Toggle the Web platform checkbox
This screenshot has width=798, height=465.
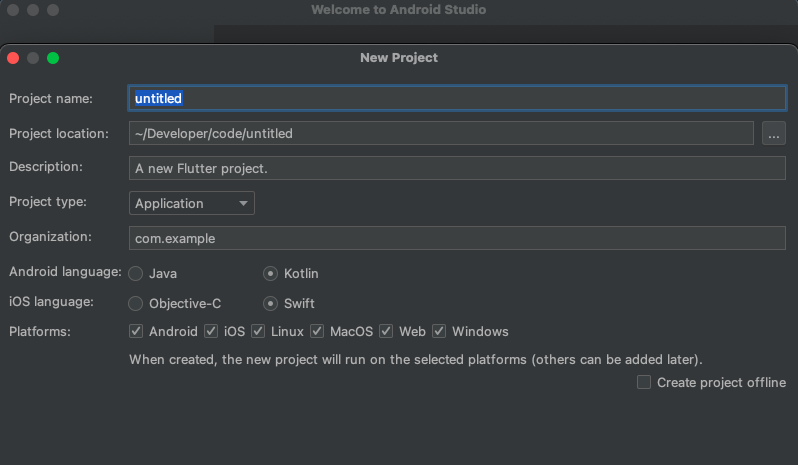[x=386, y=331]
